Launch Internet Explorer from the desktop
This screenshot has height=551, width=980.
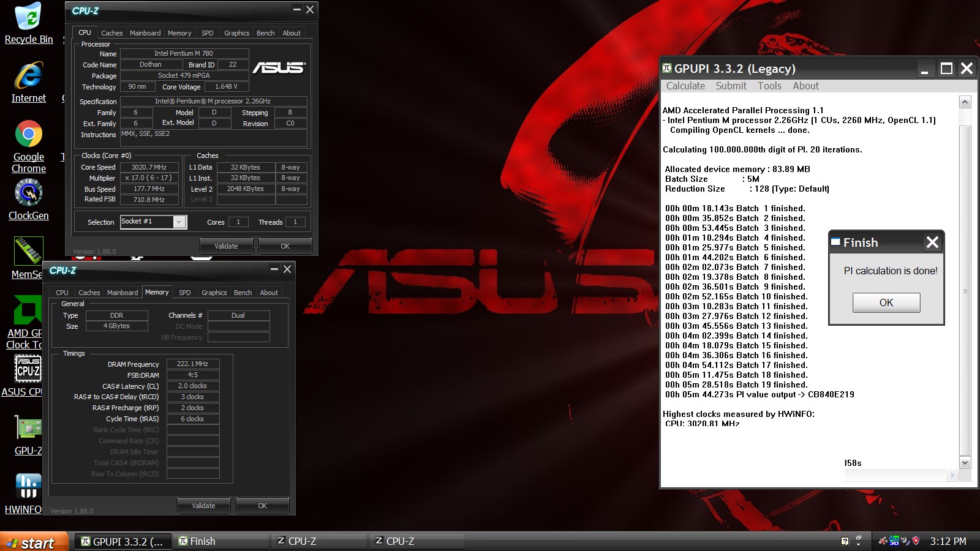point(28,82)
